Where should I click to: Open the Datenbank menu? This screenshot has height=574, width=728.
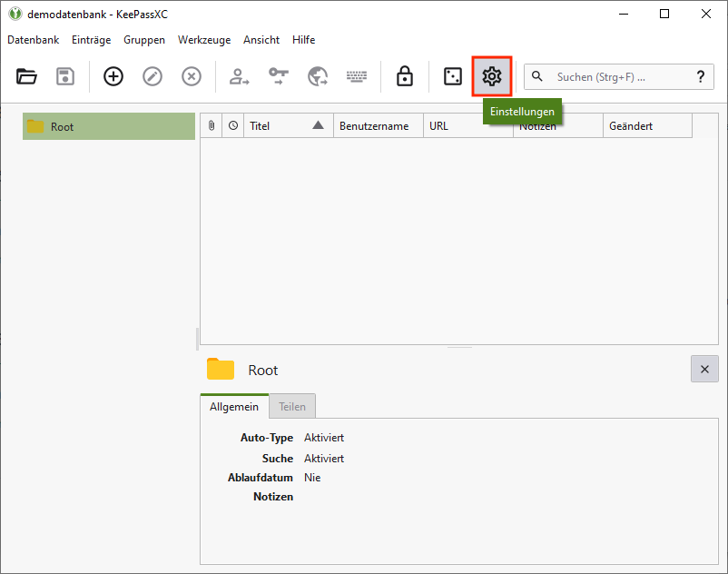click(33, 40)
